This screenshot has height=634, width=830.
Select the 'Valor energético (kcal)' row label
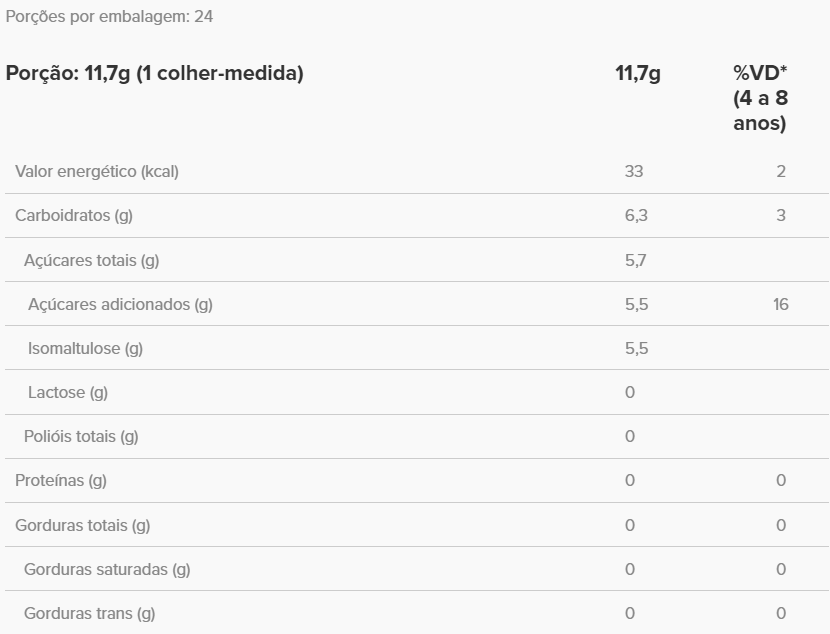point(97,171)
